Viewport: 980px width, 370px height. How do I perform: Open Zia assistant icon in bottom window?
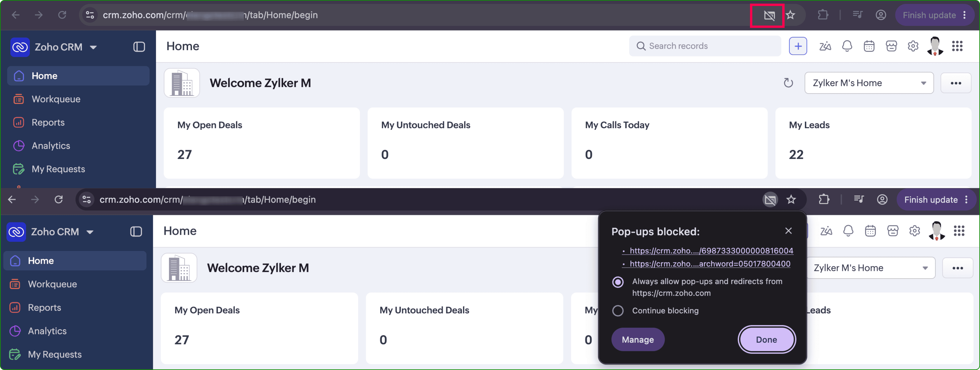pyautogui.click(x=826, y=231)
